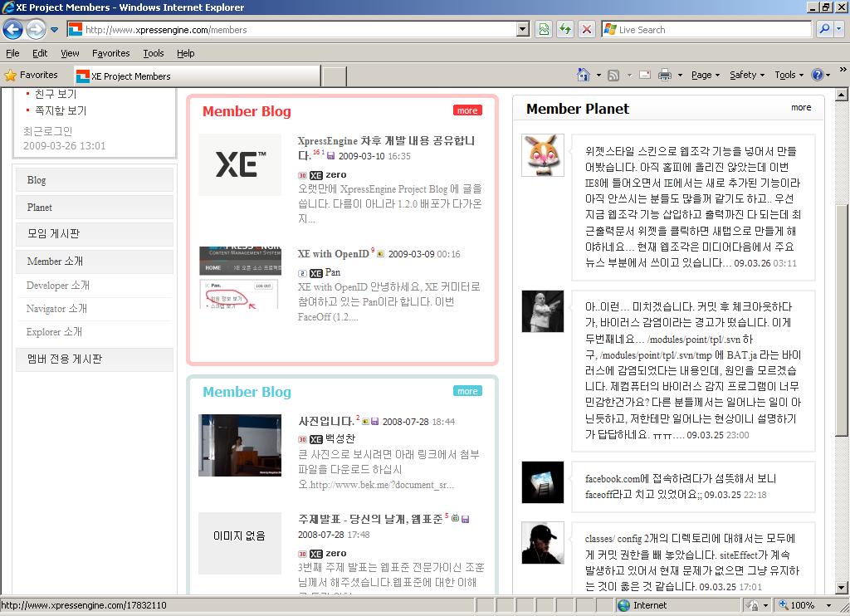This screenshot has width=850, height=616.
Task: Print the page with the printer icon
Action: [665, 75]
